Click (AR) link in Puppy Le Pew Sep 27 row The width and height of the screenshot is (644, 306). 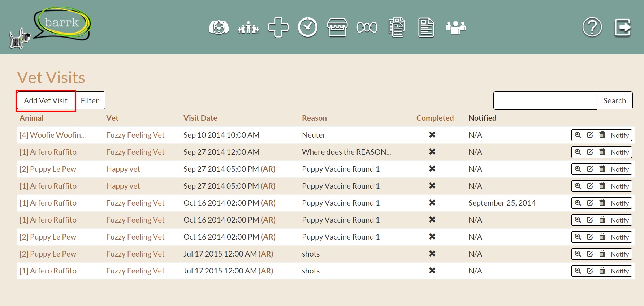(268, 169)
